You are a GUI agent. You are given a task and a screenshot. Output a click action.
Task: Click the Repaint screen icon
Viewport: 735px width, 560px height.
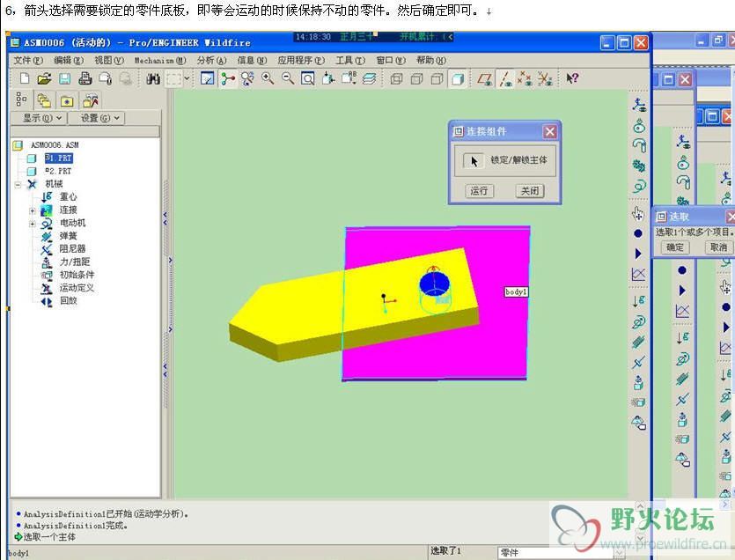click(x=207, y=78)
